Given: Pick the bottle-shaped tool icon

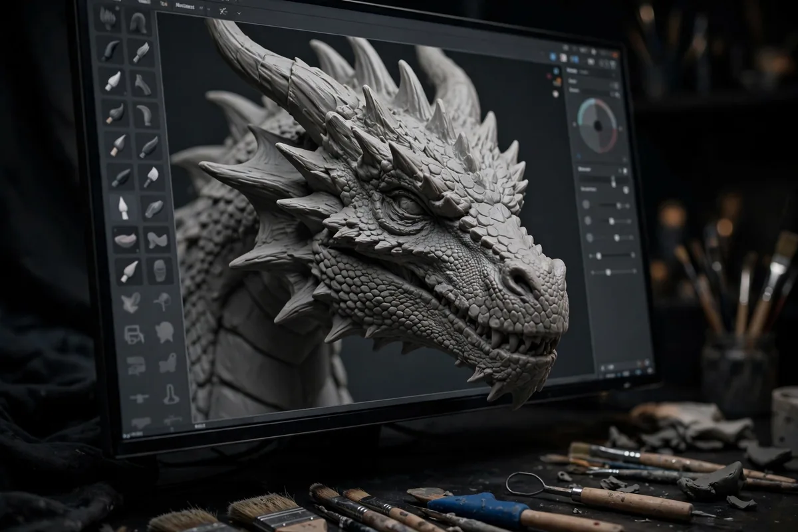Looking at the screenshot, I should pos(170,394).
